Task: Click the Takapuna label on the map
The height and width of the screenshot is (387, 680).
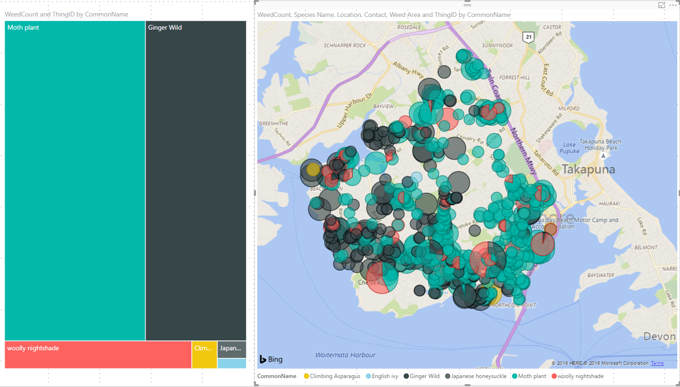Action: 588,170
